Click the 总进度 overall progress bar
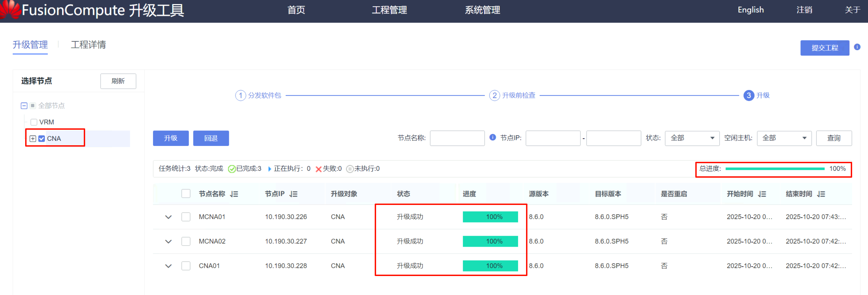This screenshot has height=295, width=868. pyautogui.click(x=775, y=169)
